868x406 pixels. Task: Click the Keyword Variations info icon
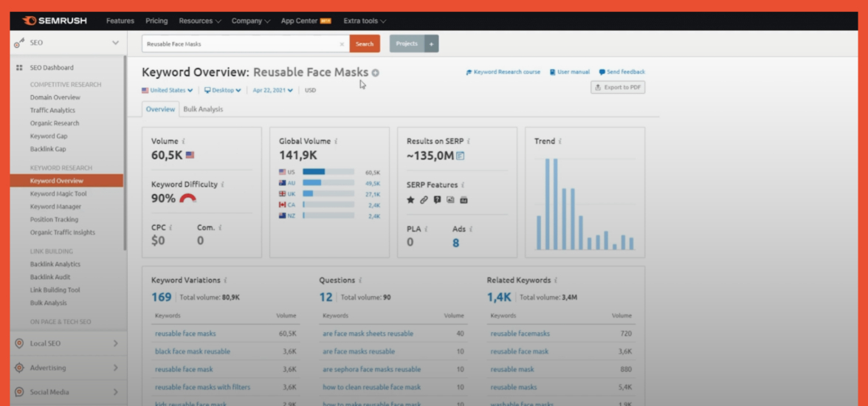[x=225, y=281]
